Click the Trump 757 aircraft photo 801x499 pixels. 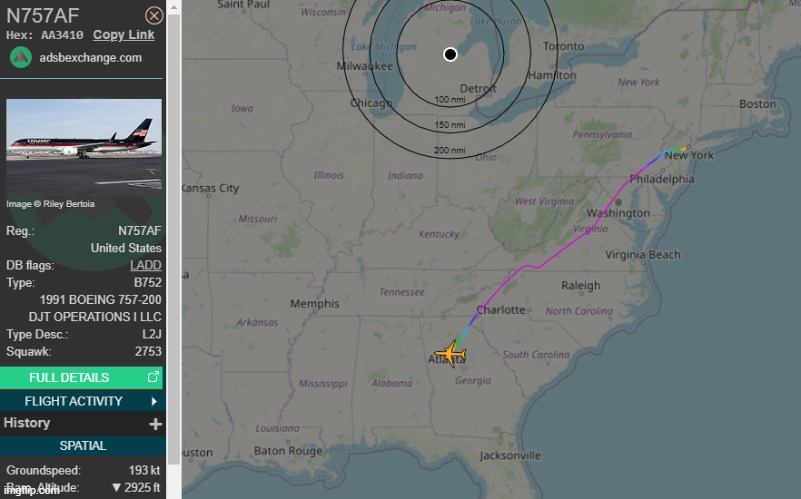pyautogui.click(x=84, y=148)
